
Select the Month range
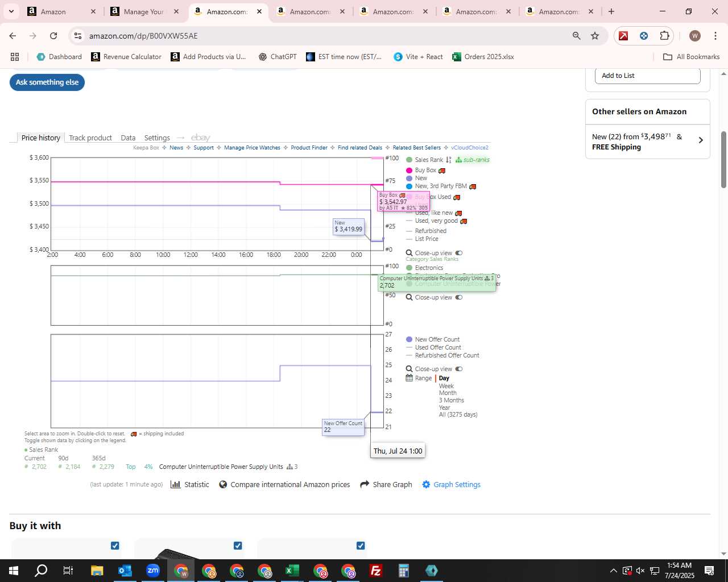click(x=448, y=393)
